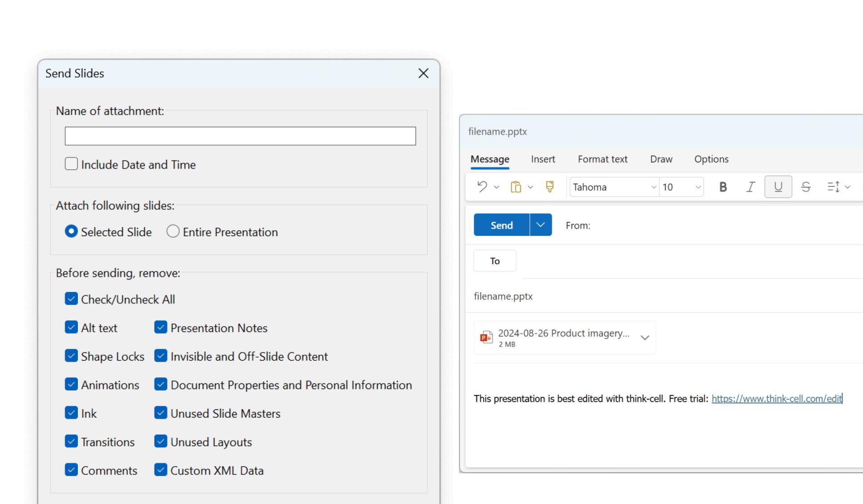
Task: Uncheck the Presentation Notes checkbox
Action: click(161, 327)
